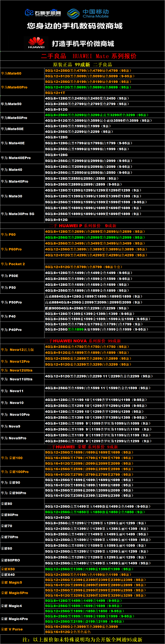The height and width of the screenshot is (644, 165).
Task: Select the 荣耀70 model cell
Action: pyautogui.click(x=22, y=526)
